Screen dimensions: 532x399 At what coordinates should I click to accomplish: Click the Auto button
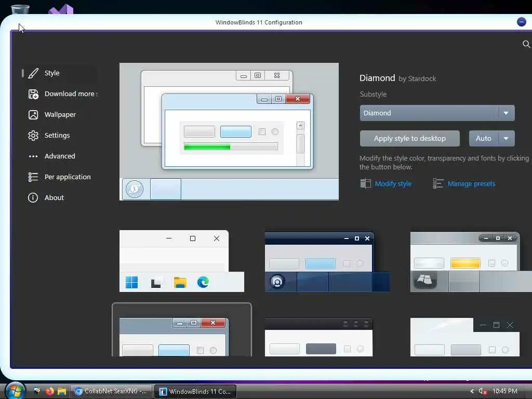point(484,138)
